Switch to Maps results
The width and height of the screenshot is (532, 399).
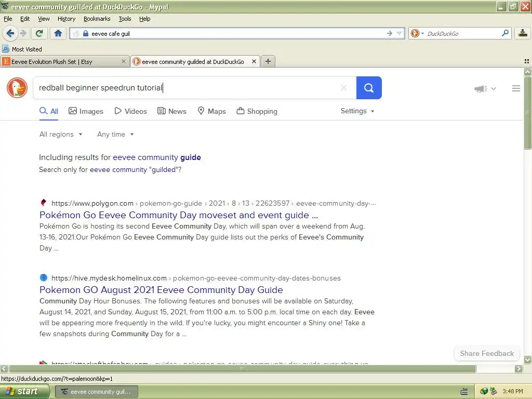click(x=212, y=111)
